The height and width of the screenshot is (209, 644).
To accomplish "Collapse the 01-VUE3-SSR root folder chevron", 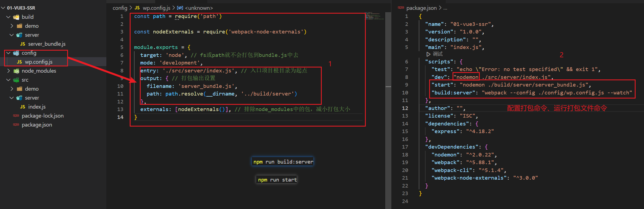I will coord(3,8).
